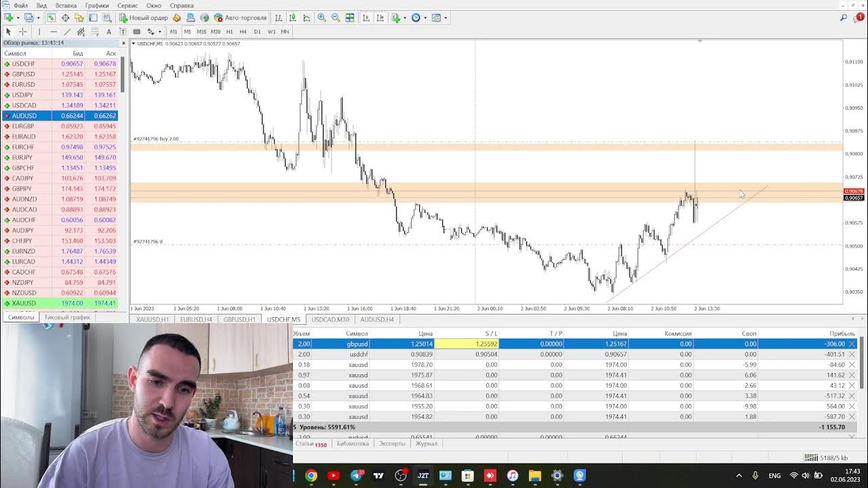Viewport: 868px width, 488px height.
Task: Switch to the USDCAD,M30 chart tab
Action: point(330,319)
